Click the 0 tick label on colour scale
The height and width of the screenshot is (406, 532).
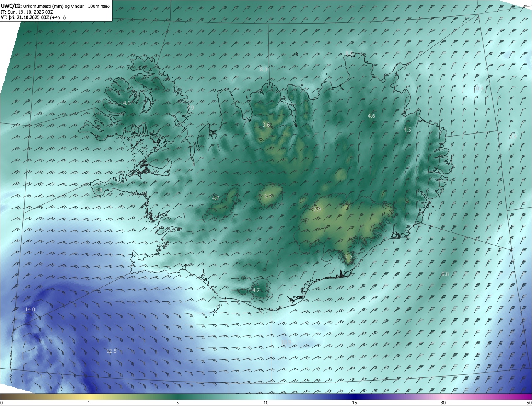(x=2, y=403)
